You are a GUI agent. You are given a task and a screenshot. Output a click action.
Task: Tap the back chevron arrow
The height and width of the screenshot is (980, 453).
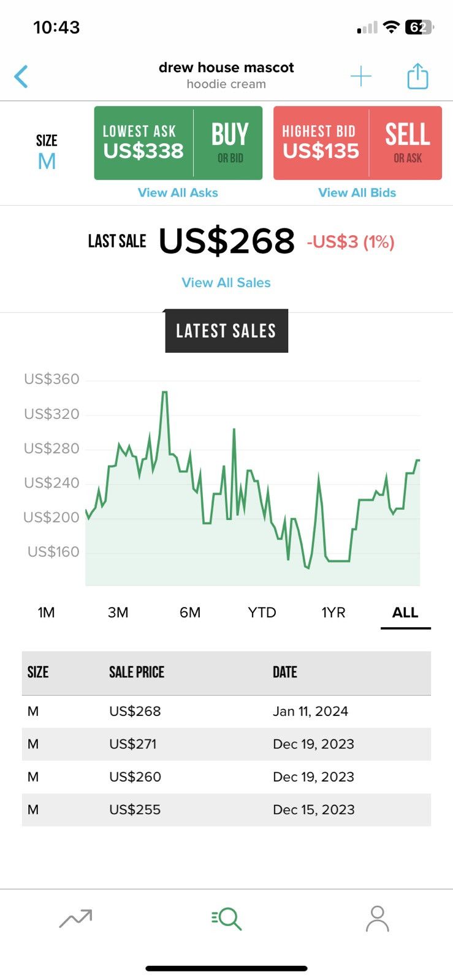[x=21, y=77]
